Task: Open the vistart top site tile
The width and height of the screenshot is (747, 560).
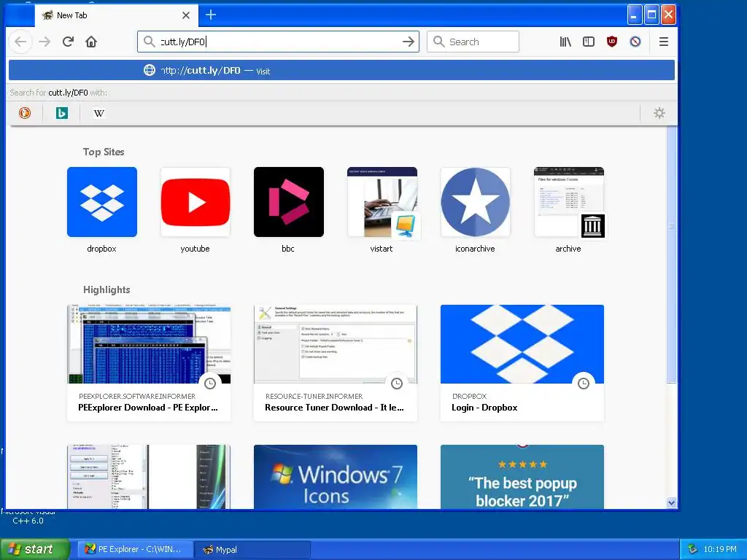Action: pos(382,202)
